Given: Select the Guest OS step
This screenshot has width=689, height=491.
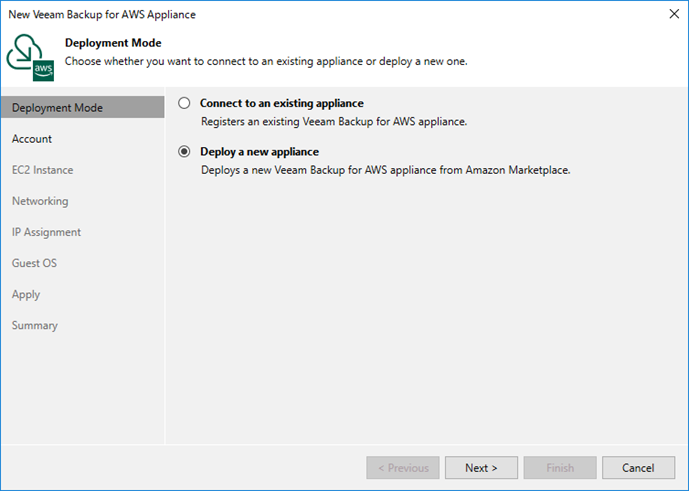Looking at the screenshot, I should tap(34, 263).
